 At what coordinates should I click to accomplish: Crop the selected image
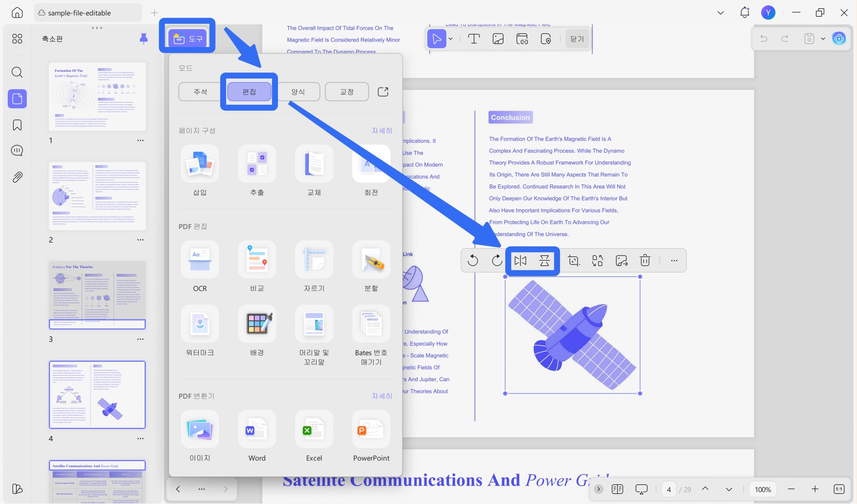click(x=574, y=260)
